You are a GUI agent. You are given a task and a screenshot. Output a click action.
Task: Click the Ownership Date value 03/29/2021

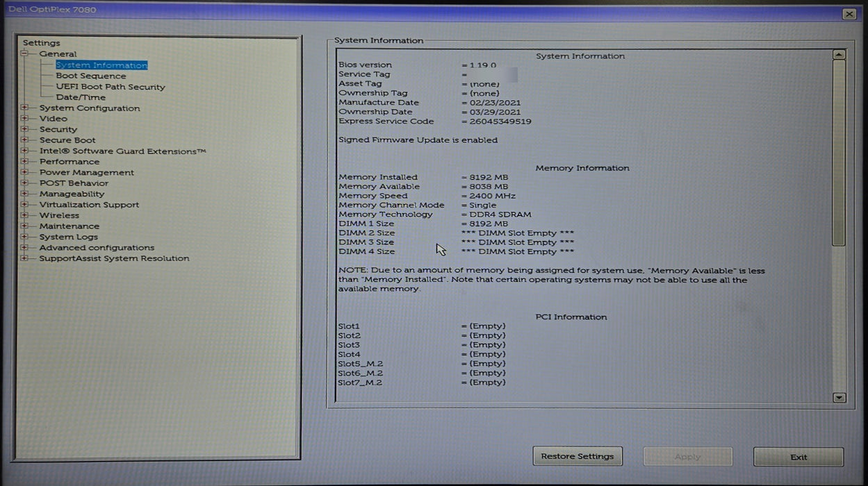tap(495, 112)
